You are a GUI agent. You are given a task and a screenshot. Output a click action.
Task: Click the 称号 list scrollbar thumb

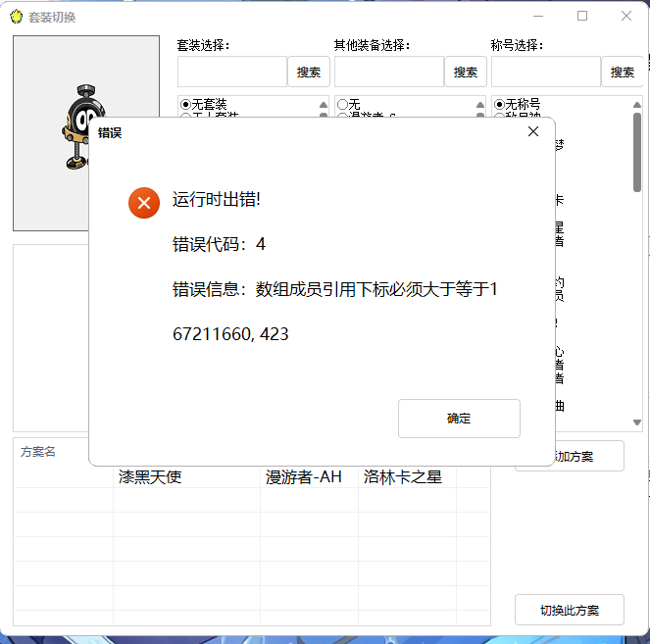pyautogui.click(x=637, y=153)
